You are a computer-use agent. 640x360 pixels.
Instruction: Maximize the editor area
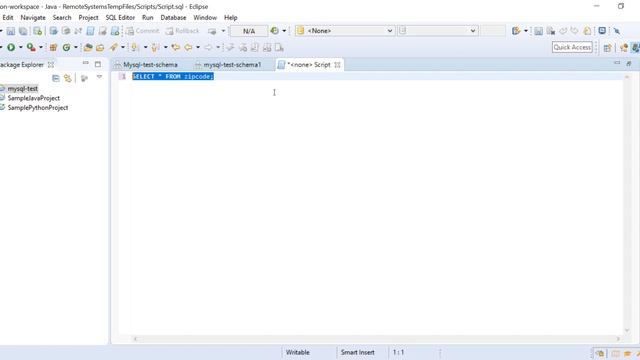point(629,63)
